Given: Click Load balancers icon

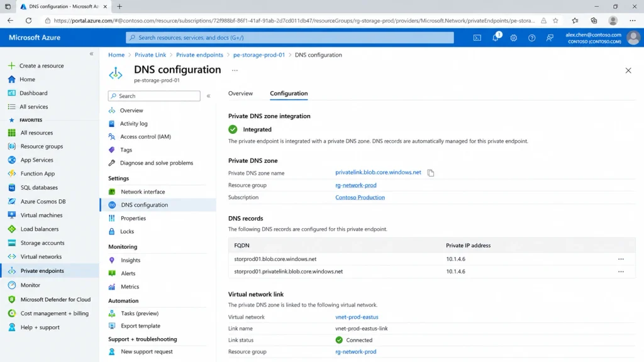Looking at the screenshot, I should pos(11,229).
